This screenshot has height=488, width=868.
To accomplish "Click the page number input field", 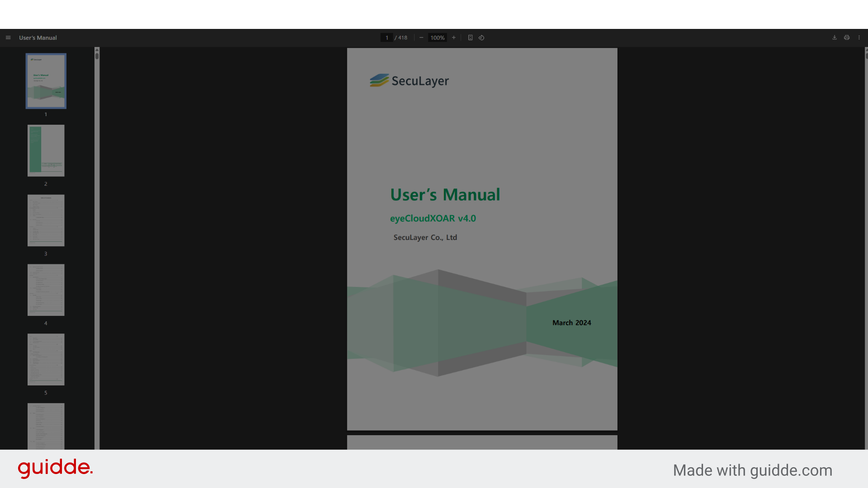I will click(x=387, y=38).
